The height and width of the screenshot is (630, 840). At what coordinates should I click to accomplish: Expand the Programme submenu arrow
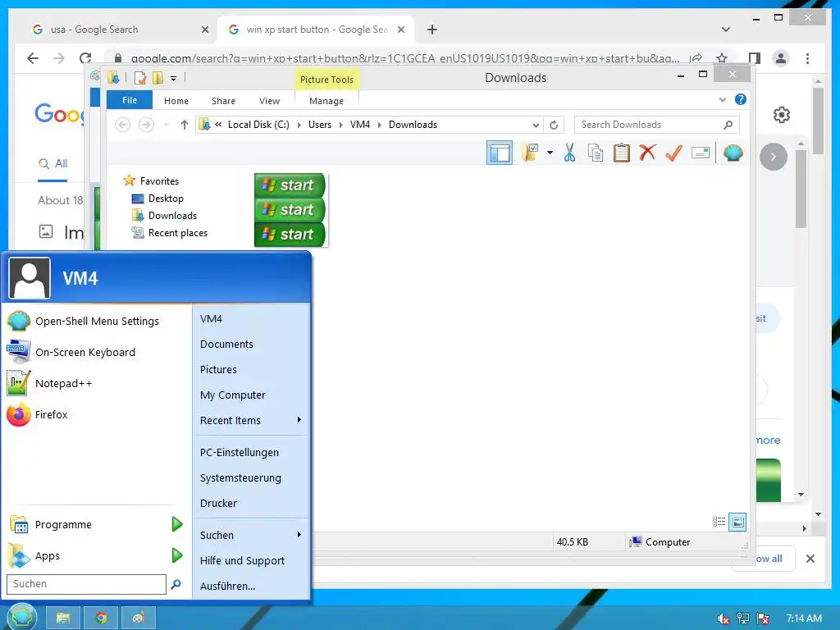177,524
